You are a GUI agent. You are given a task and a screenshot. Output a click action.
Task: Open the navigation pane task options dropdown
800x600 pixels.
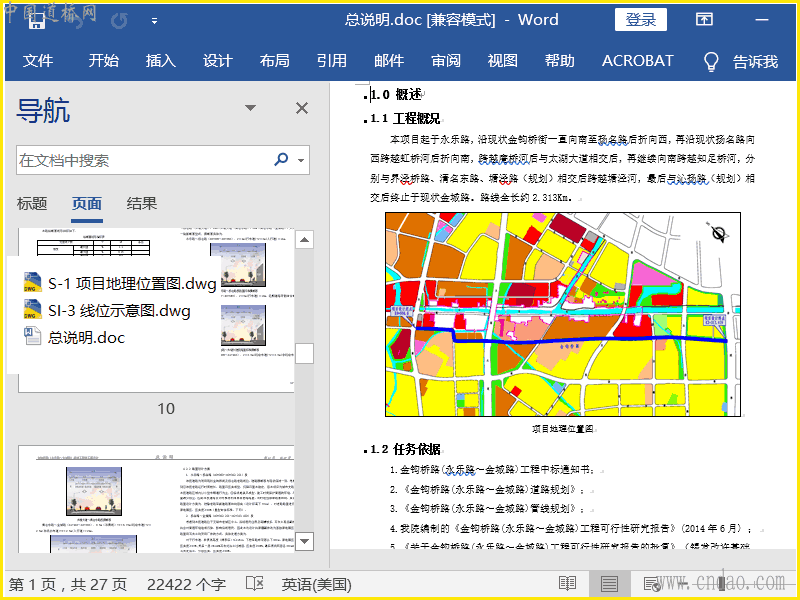click(251, 109)
